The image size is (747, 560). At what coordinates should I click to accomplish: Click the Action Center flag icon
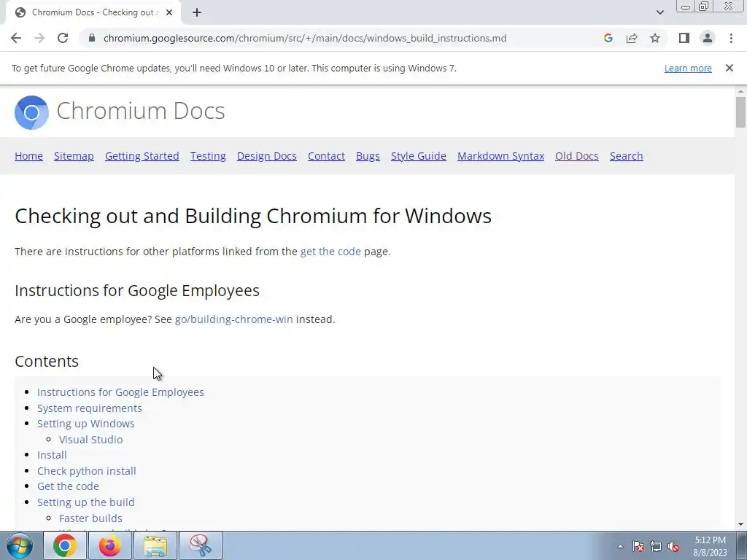pyautogui.click(x=638, y=546)
